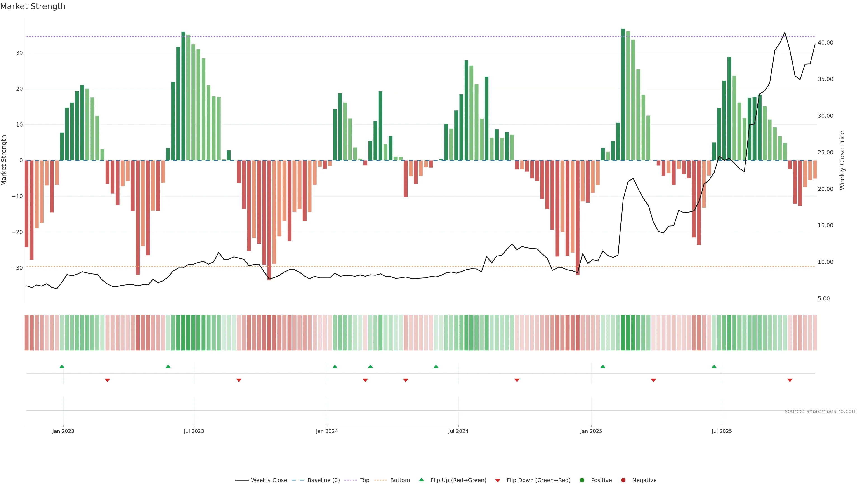Click the source: sharemaestro.com text

(x=821, y=411)
